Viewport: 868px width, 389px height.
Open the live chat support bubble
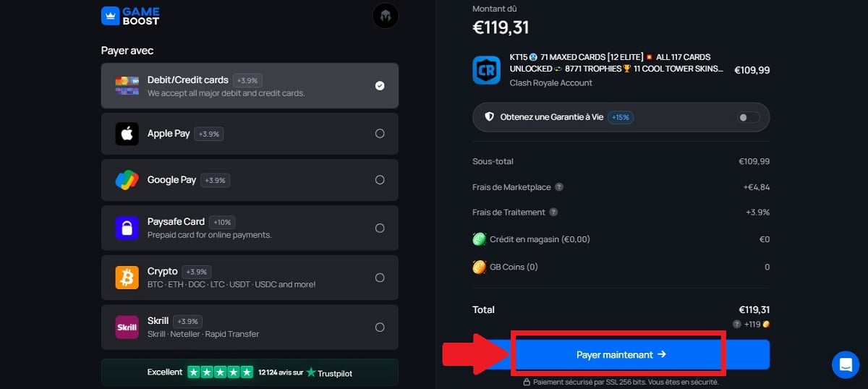tap(845, 364)
